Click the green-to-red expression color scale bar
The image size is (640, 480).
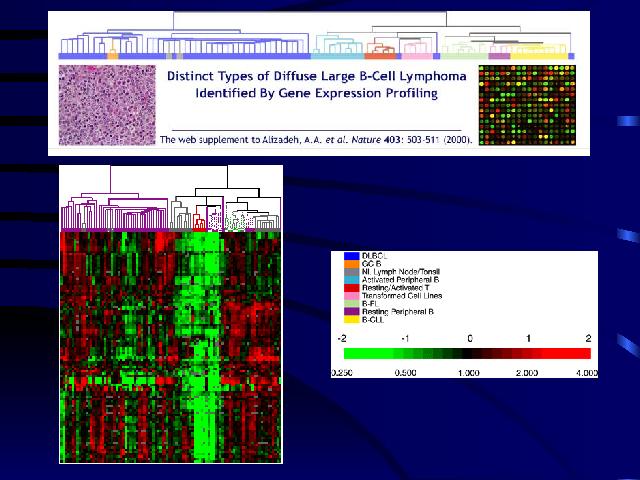(466, 353)
